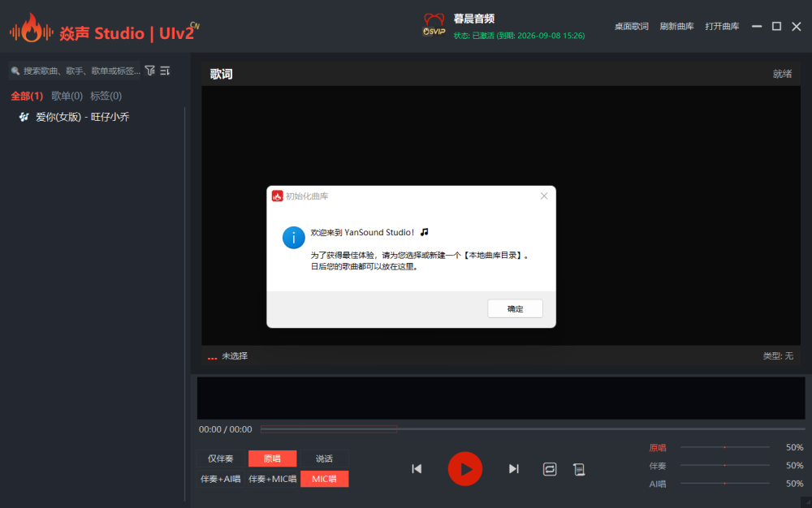Click the 暮晨音频 account name
812x508 pixels.
(474, 19)
